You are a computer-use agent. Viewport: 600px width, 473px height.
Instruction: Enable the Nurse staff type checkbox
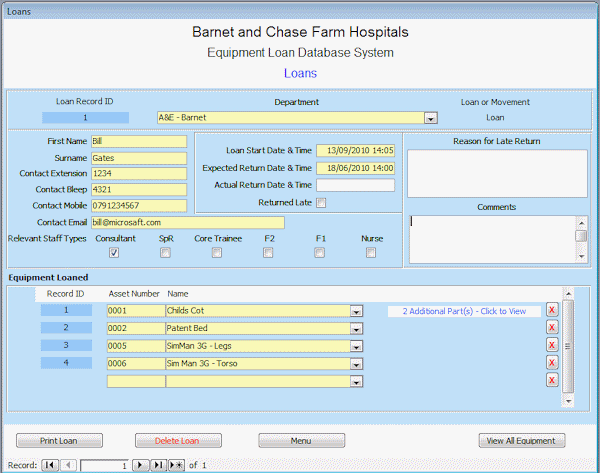click(371, 253)
